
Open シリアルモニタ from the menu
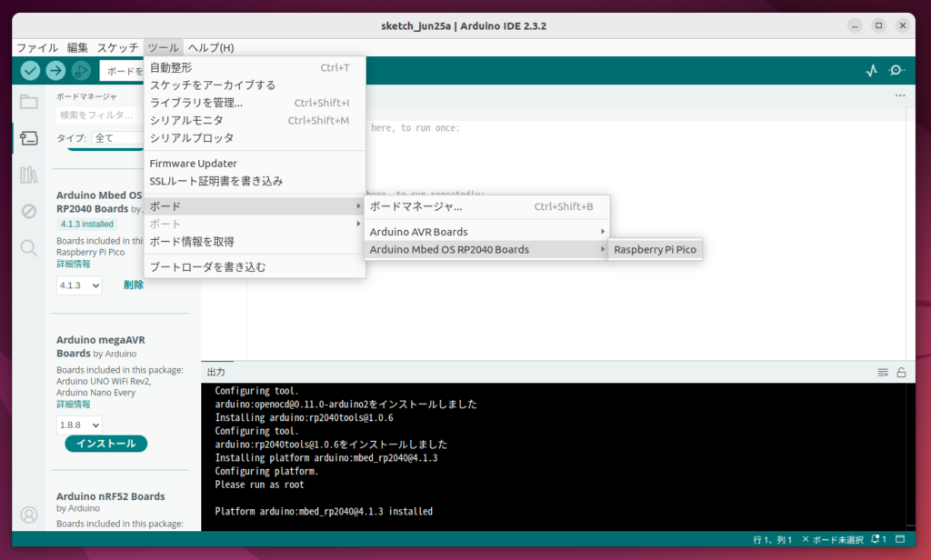(x=255, y=120)
